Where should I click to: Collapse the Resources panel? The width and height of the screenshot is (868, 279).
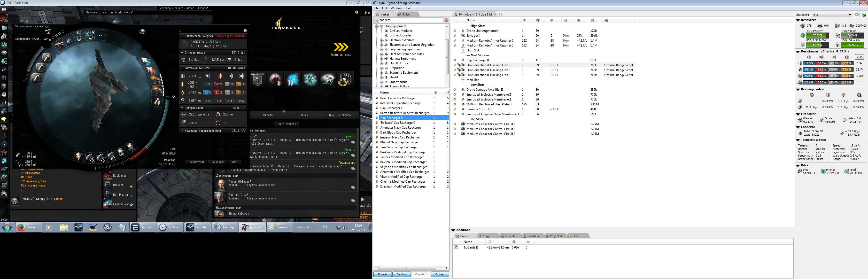coord(798,20)
